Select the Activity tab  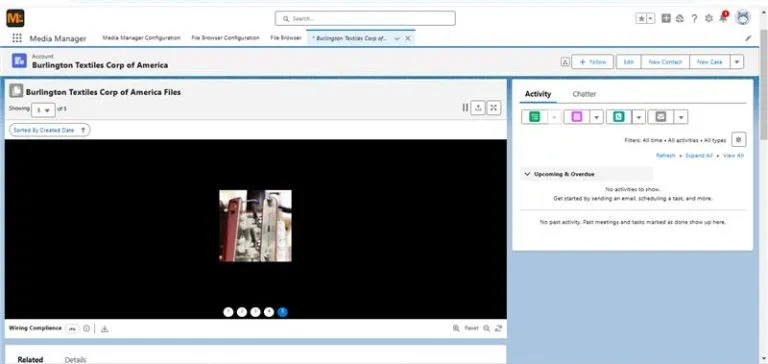pyautogui.click(x=538, y=94)
